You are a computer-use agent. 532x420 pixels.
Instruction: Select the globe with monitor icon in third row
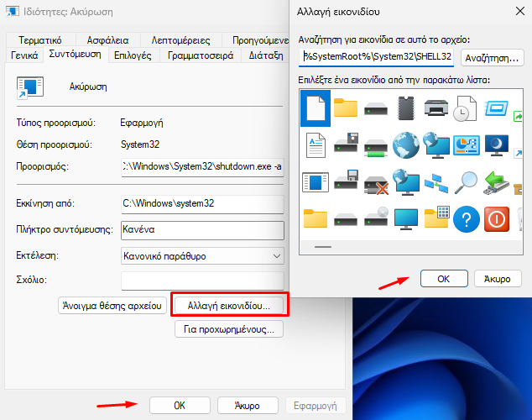(x=406, y=182)
